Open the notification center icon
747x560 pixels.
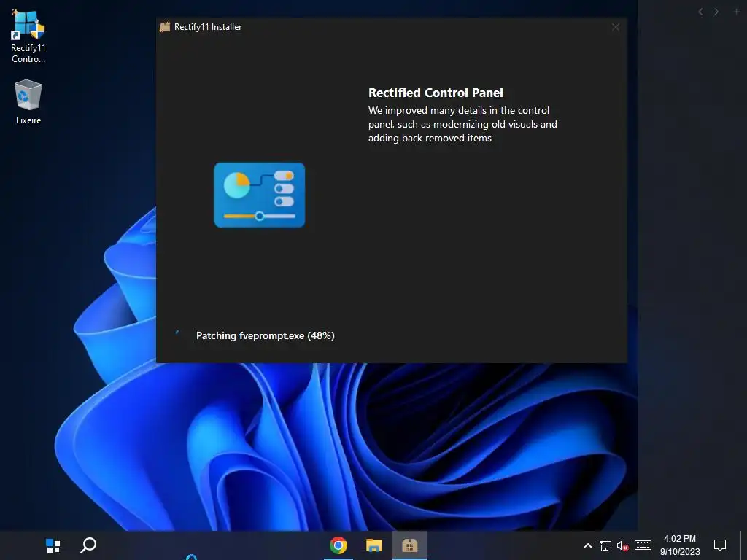tap(720, 545)
